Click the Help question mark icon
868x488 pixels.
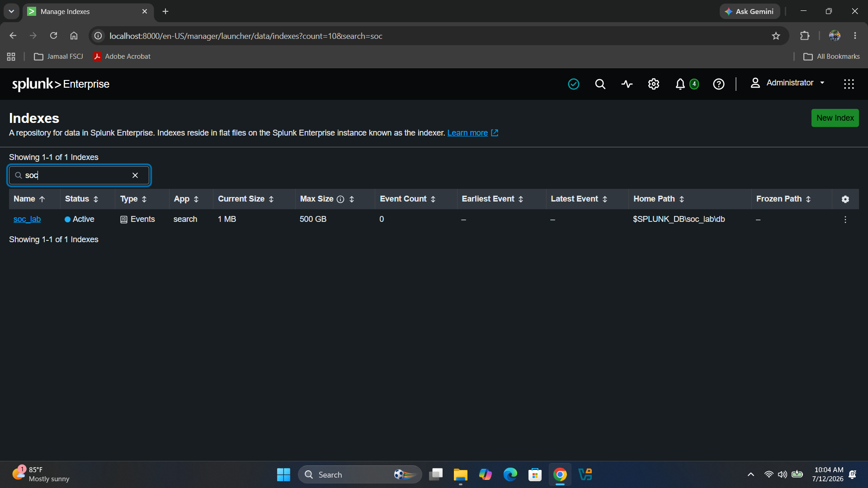pos(718,84)
